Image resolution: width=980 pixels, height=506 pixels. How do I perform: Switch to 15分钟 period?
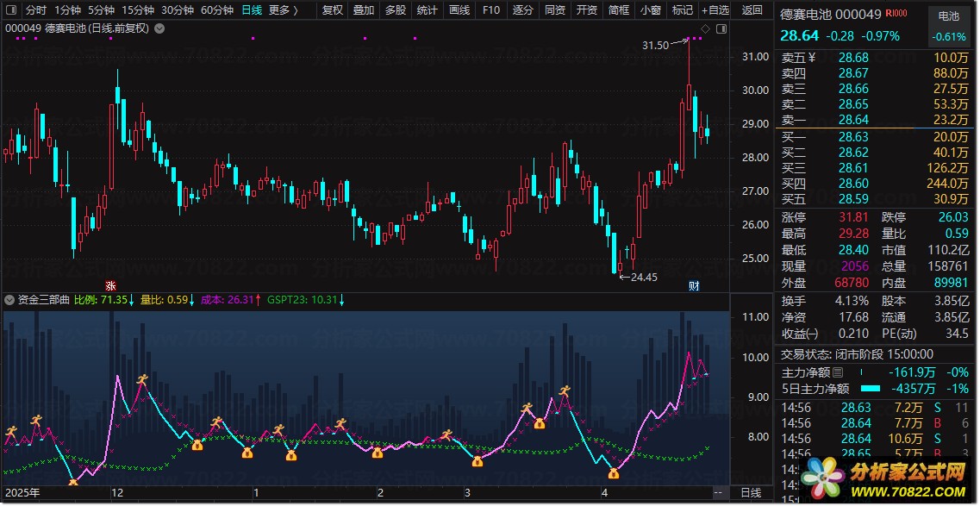click(138, 10)
